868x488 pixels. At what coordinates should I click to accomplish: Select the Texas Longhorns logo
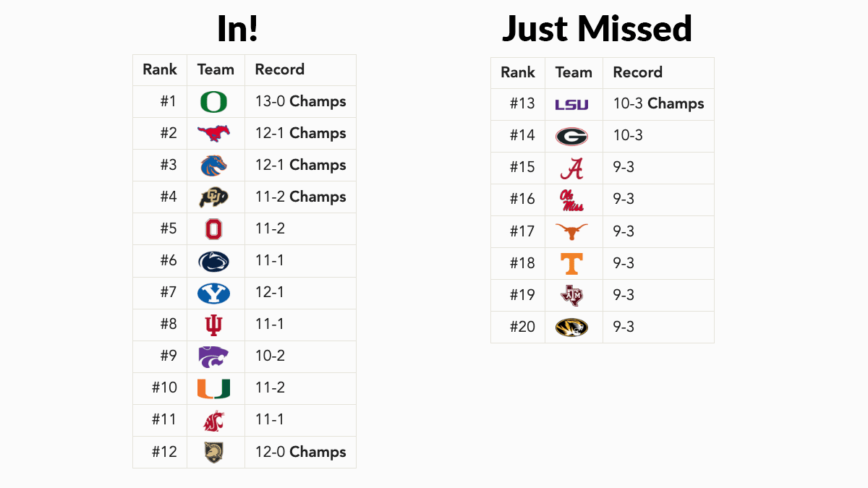[571, 231]
